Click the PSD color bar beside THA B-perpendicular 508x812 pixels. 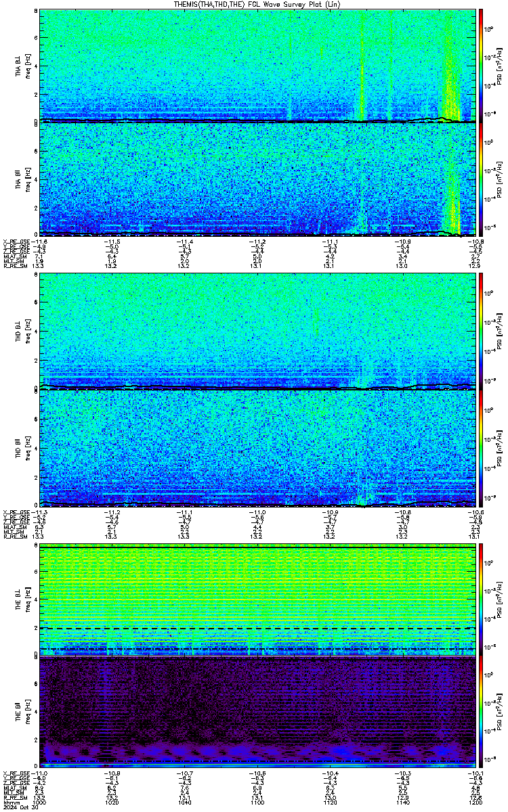point(481,65)
